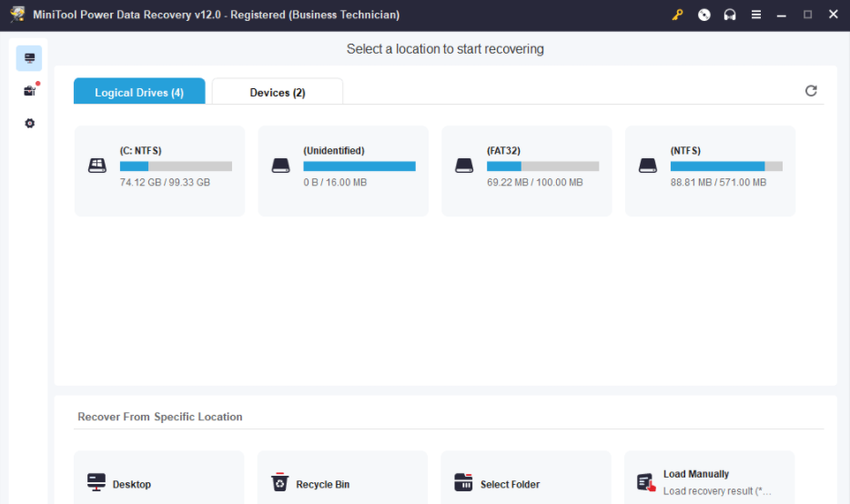Refresh the drive list
The height and width of the screenshot is (504, 850).
(811, 91)
